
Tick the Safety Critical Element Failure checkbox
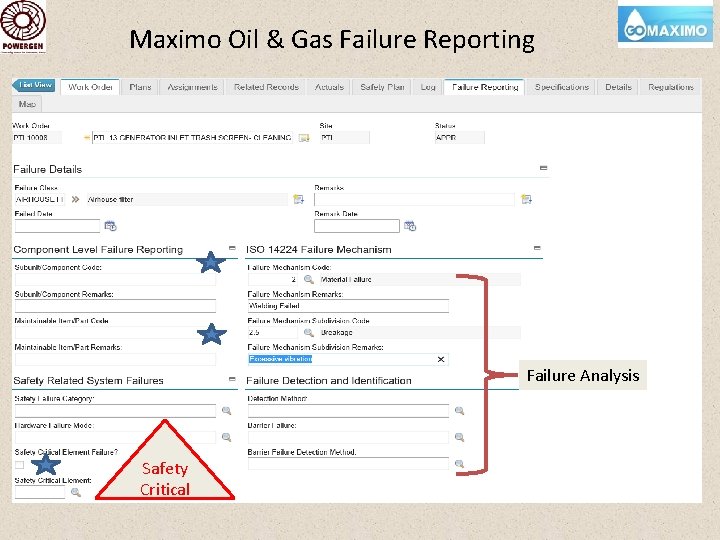(19, 465)
